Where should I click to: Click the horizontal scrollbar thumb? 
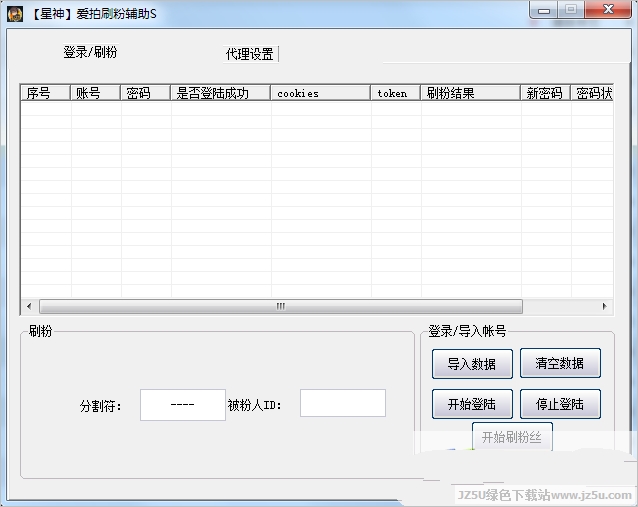(x=281, y=306)
